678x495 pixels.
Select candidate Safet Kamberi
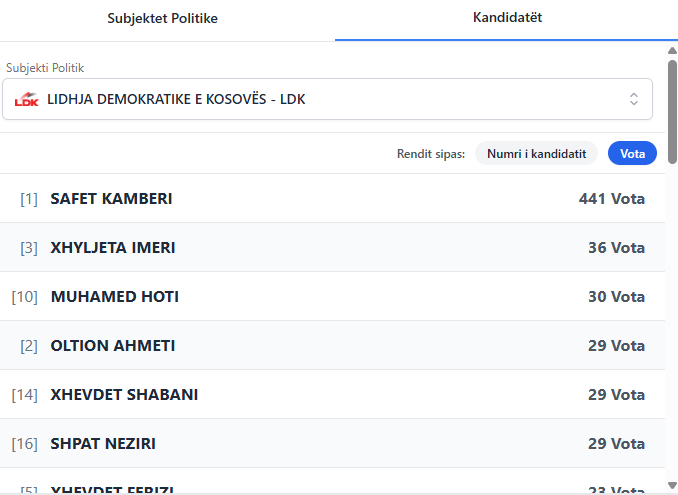point(111,199)
